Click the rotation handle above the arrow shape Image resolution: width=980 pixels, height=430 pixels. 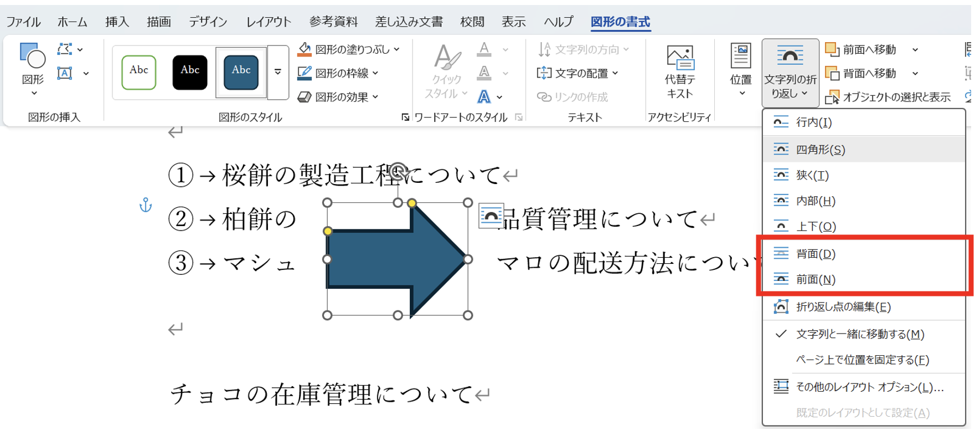point(398,171)
